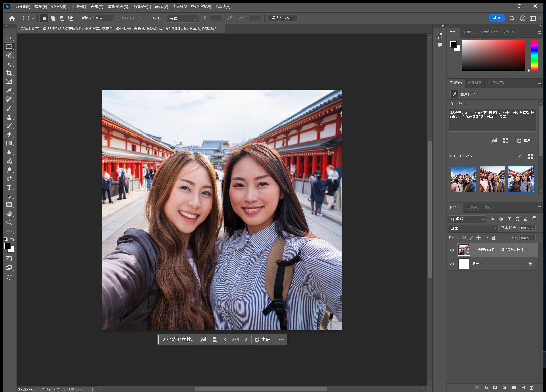The height and width of the screenshot is (392, 546).
Task: Toggle visibility of the generative layer
Action: click(452, 250)
